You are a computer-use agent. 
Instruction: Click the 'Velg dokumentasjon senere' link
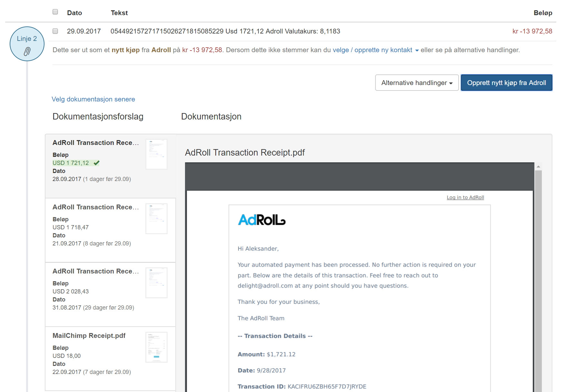click(93, 99)
